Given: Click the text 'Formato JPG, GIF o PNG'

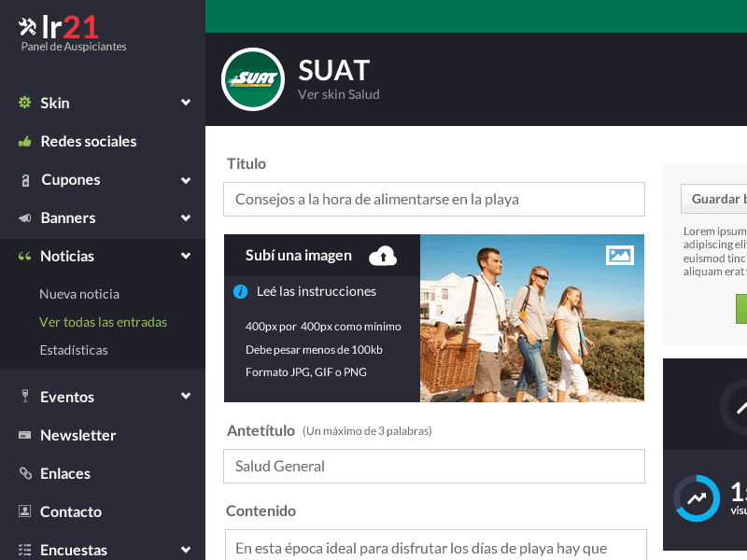Looking at the screenshot, I should pos(306,372).
